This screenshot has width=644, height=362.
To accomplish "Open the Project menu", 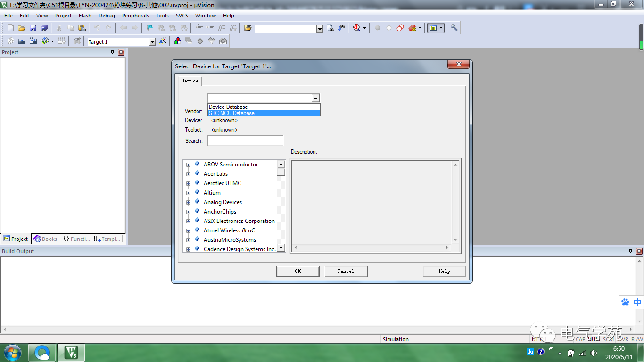I will point(63,16).
